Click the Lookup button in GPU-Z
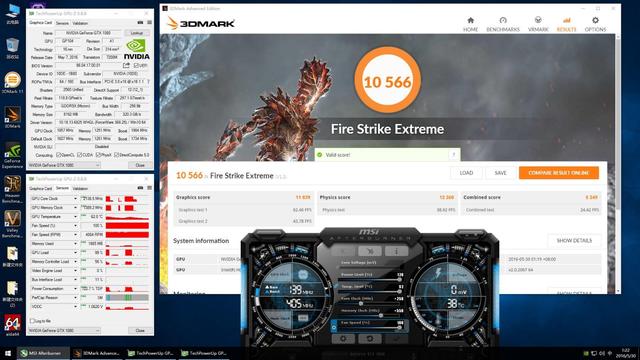 coord(137,33)
